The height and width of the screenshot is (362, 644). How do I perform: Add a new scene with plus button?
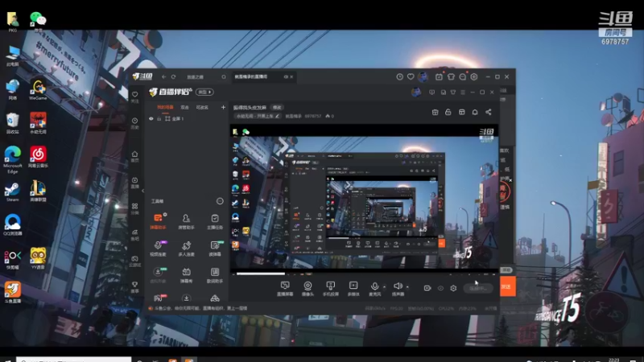[223, 107]
